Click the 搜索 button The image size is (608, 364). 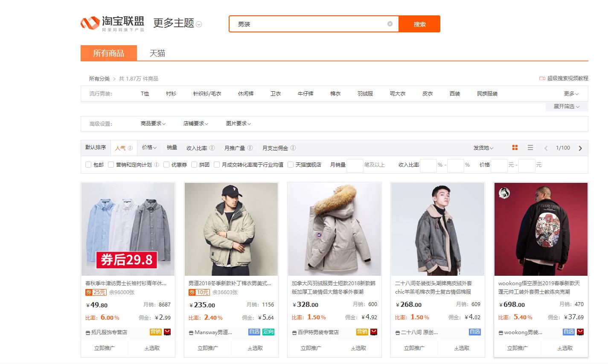coord(419,24)
